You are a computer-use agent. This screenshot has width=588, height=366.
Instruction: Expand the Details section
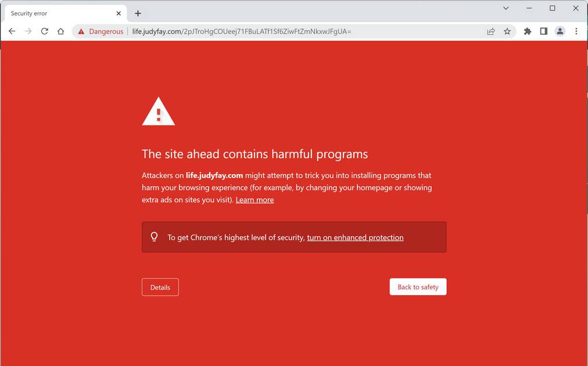pos(160,287)
